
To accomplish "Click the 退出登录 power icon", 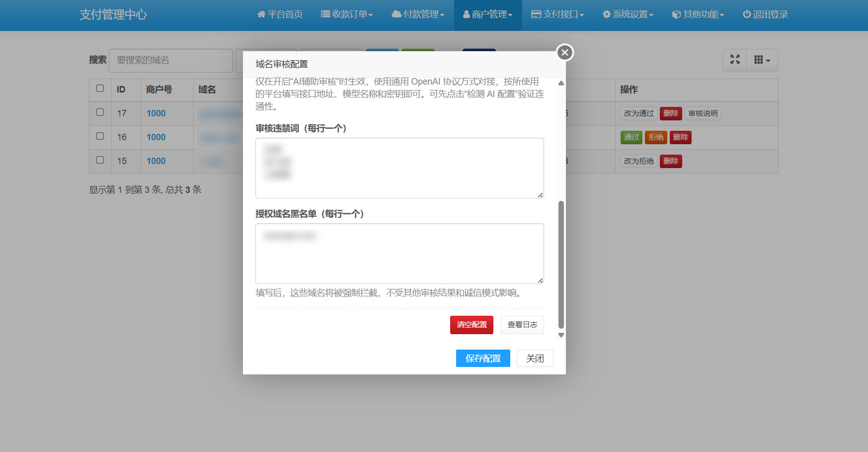I will [765, 14].
